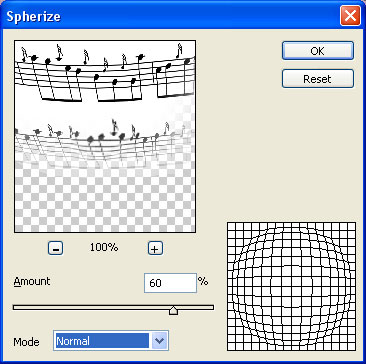Zoom out the preview with minus button
Screen dimensions: 366x364
pyautogui.click(x=56, y=249)
